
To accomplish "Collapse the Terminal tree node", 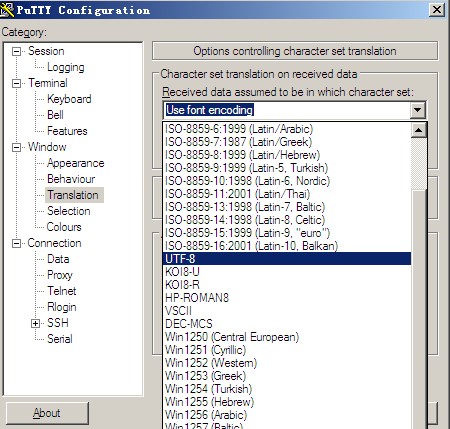I will point(16,83).
